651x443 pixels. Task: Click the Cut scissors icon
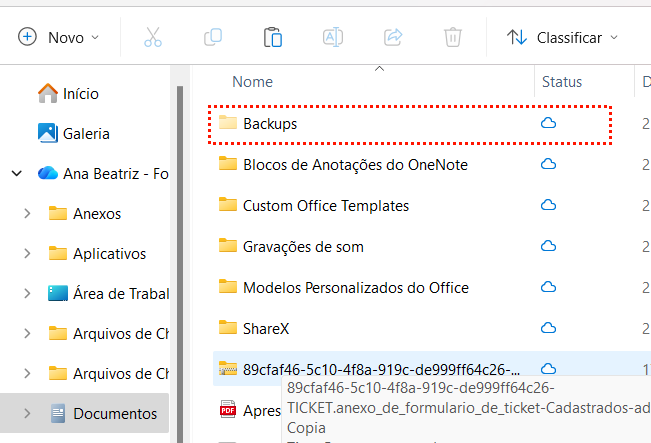point(152,38)
